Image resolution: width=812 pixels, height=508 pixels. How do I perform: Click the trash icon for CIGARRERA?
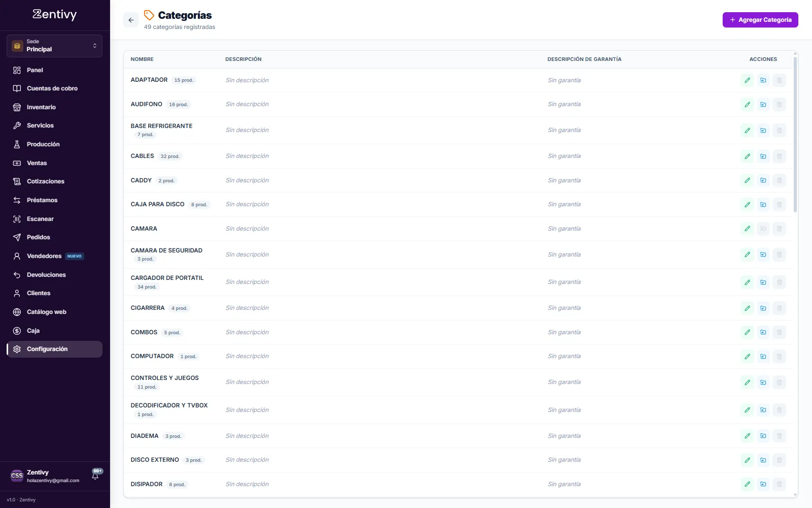click(779, 308)
